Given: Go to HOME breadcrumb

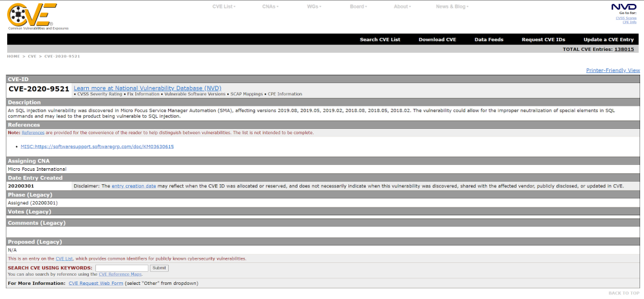Looking at the screenshot, I should tap(13, 56).
